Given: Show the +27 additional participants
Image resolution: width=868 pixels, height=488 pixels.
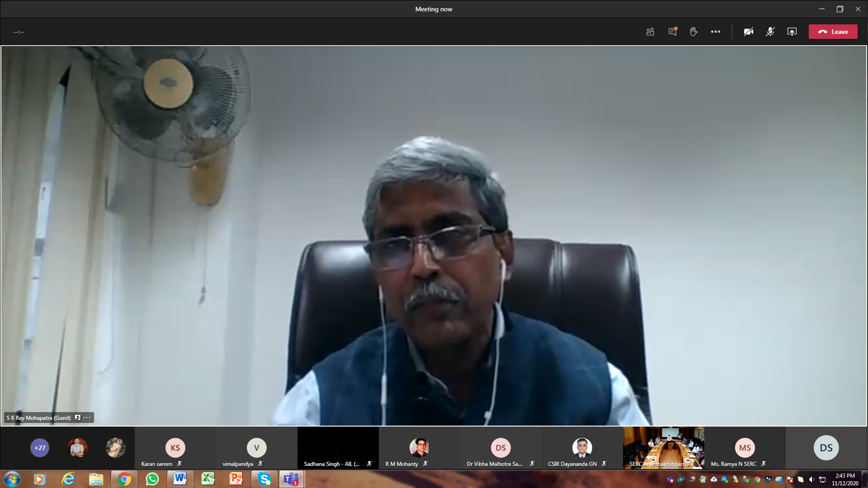Looking at the screenshot, I should [x=40, y=448].
